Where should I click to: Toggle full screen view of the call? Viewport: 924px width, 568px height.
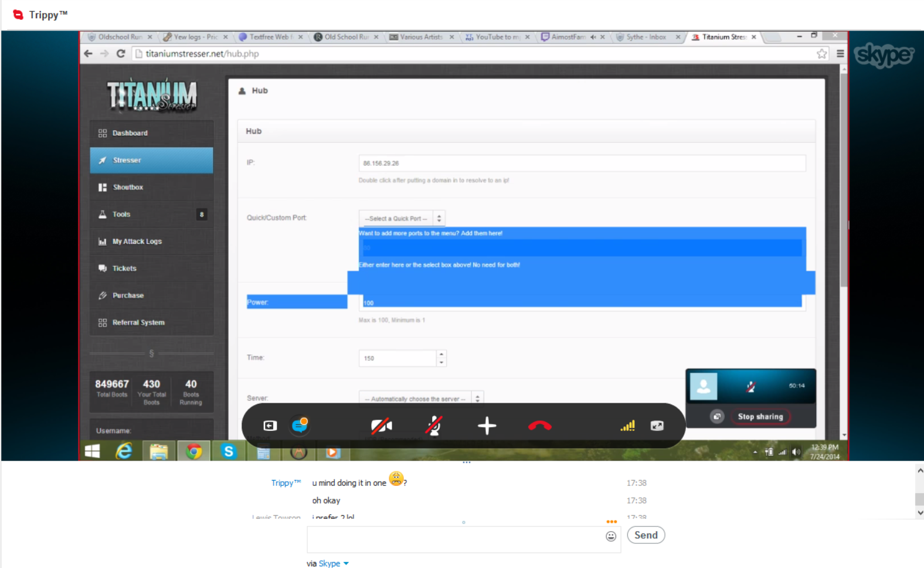657,426
